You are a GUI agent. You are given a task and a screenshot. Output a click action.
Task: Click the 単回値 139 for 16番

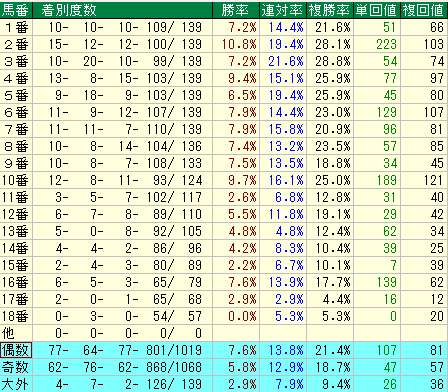[386, 282]
